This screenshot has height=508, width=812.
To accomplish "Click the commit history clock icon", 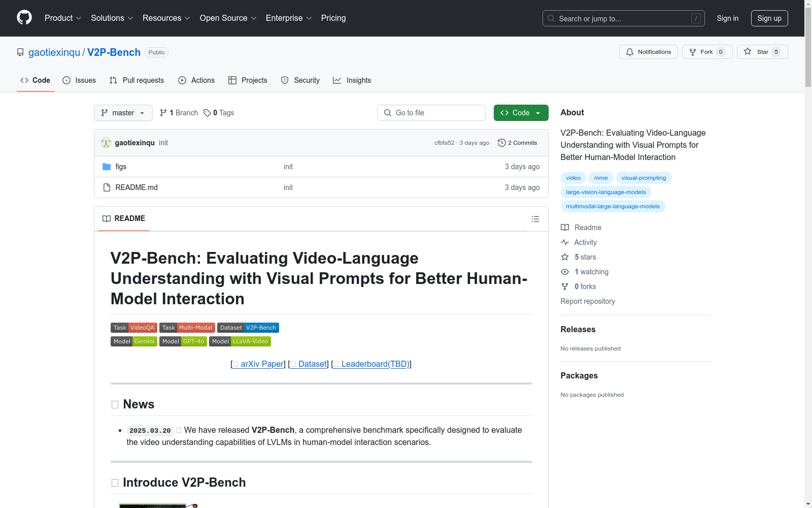I will pyautogui.click(x=502, y=143).
